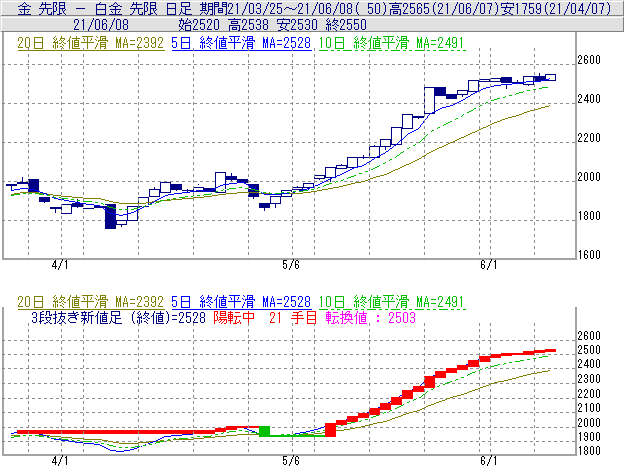Click the period high "高2565(21/06/07)"
The width and height of the screenshot is (624, 473).
click(444, 8)
